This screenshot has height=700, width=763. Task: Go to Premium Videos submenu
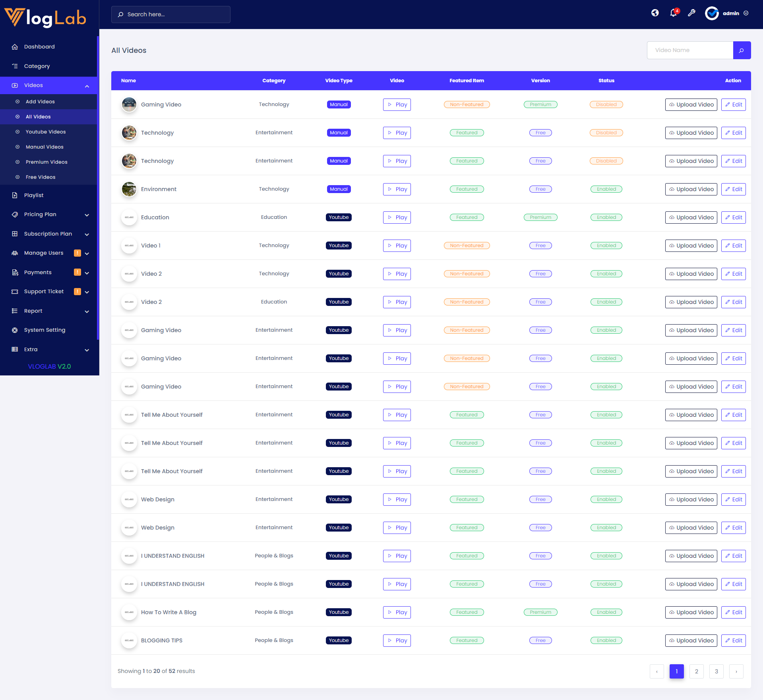click(46, 162)
